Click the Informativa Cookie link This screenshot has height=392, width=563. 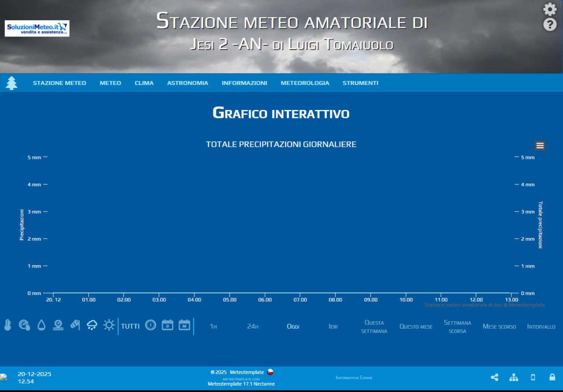click(354, 377)
